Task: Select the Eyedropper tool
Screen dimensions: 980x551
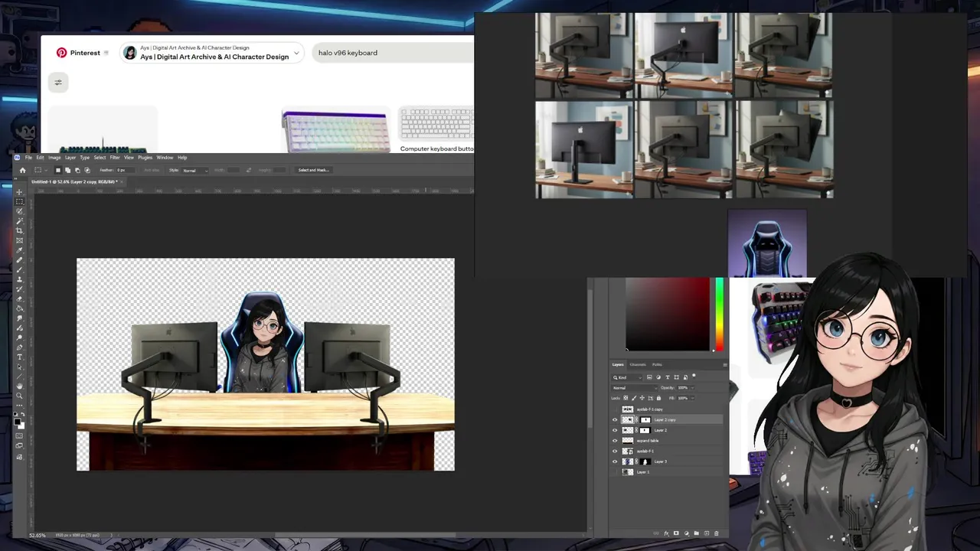Action: click(19, 250)
